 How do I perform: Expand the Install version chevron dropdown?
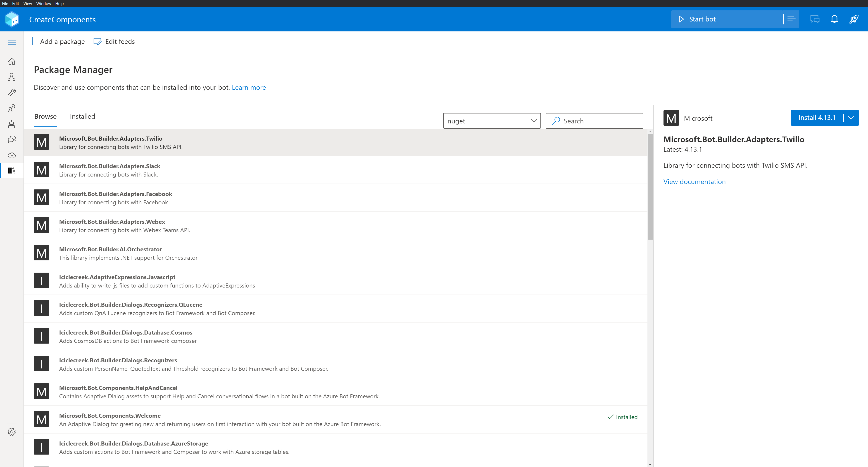(851, 118)
